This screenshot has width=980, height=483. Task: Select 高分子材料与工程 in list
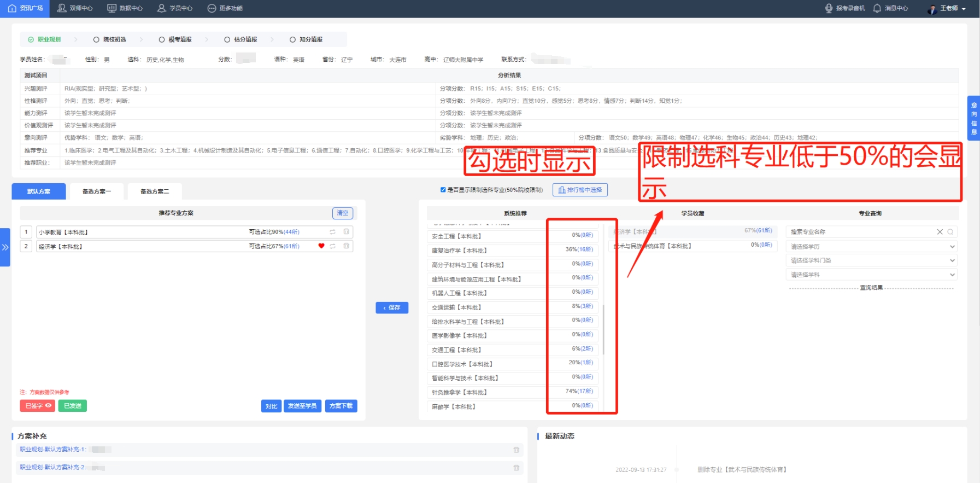coord(512,265)
